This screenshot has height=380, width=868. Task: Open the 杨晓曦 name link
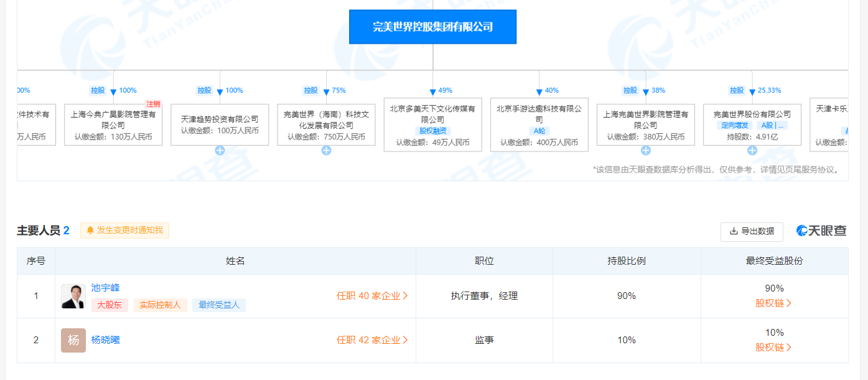pyautogui.click(x=106, y=340)
